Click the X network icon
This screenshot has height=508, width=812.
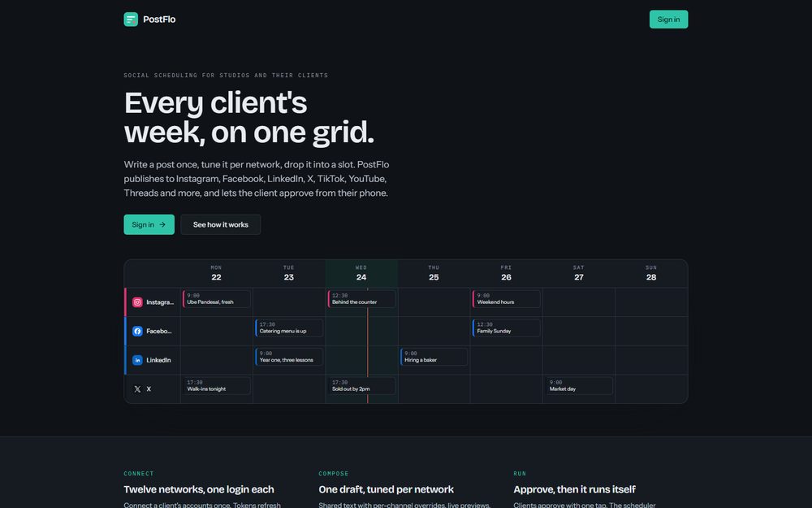137,389
